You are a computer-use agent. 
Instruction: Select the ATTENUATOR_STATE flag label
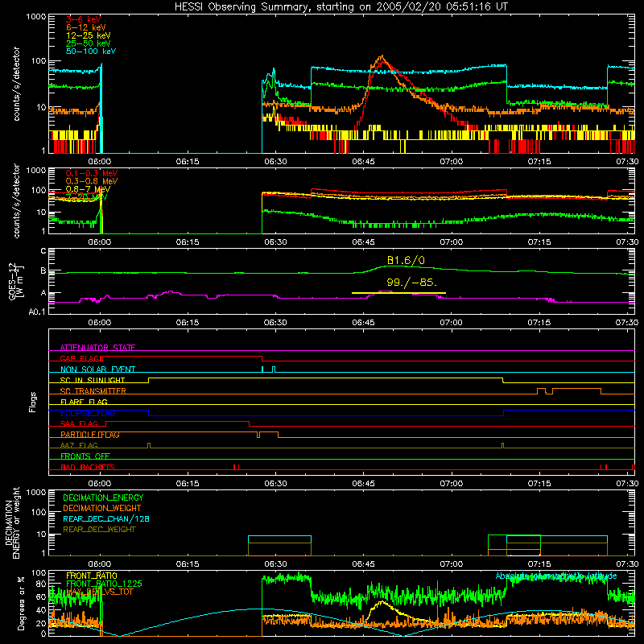(x=97, y=348)
